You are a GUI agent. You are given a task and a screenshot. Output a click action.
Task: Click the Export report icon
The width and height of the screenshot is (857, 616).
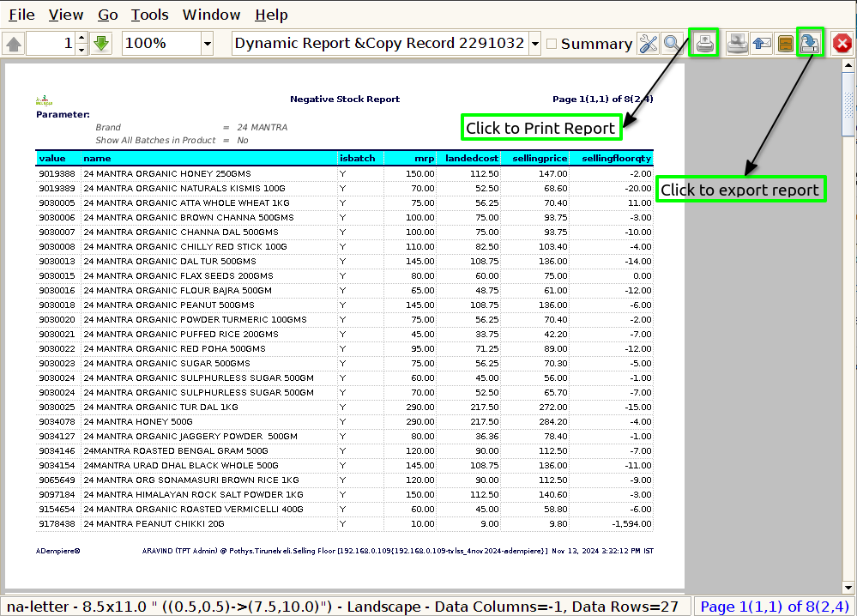[810, 43]
